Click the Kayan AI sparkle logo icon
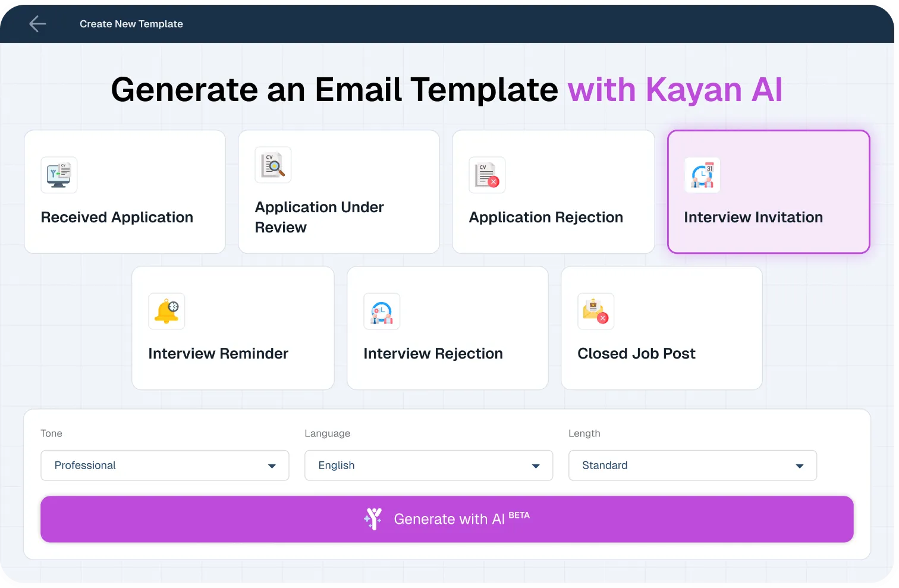 (373, 519)
